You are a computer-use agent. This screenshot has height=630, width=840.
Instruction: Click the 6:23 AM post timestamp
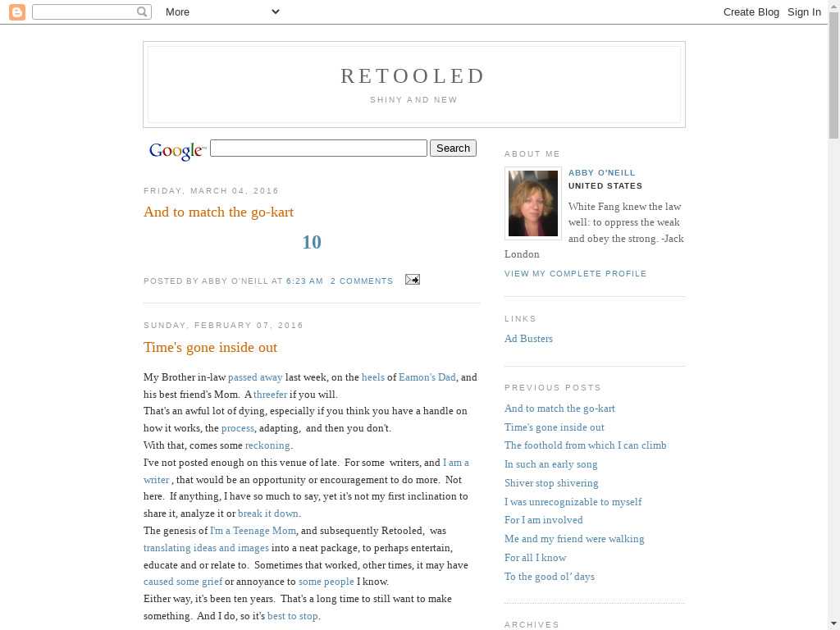point(304,281)
